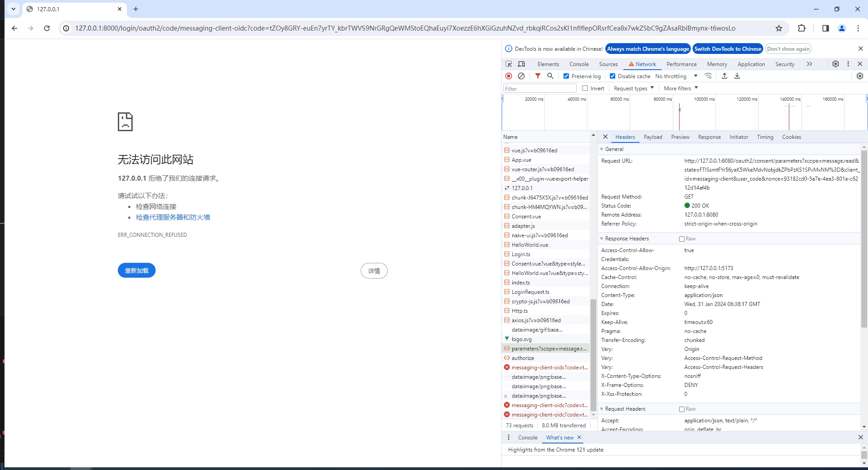Enable the Invert filter checkbox
Image resolution: width=868 pixels, height=470 pixels.
pyautogui.click(x=585, y=88)
